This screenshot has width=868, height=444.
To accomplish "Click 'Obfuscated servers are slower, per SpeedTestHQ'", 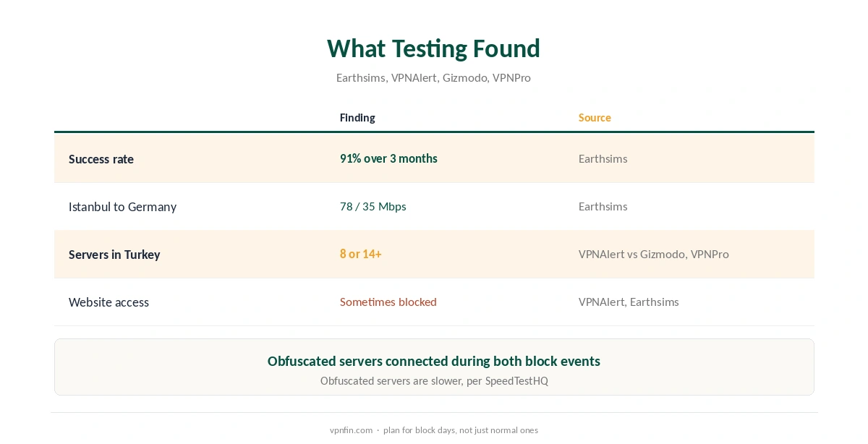I will [x=433, y=380].
